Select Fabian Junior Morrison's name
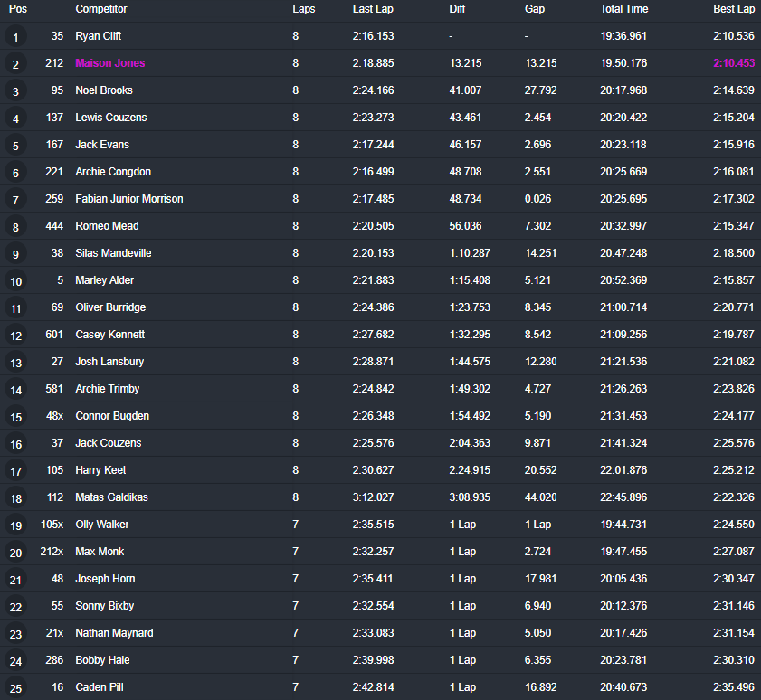Image resolution: width=761 pixels, height=700 pixels. pos(129,199)
